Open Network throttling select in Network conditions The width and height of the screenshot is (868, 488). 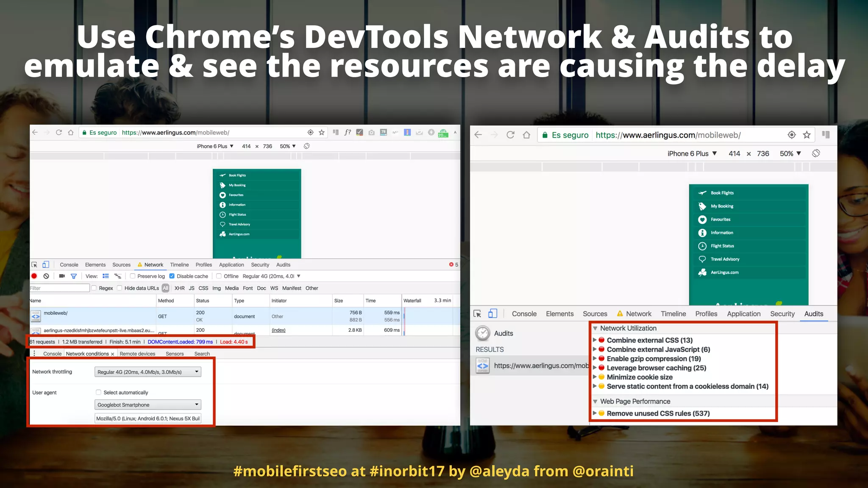148,372
